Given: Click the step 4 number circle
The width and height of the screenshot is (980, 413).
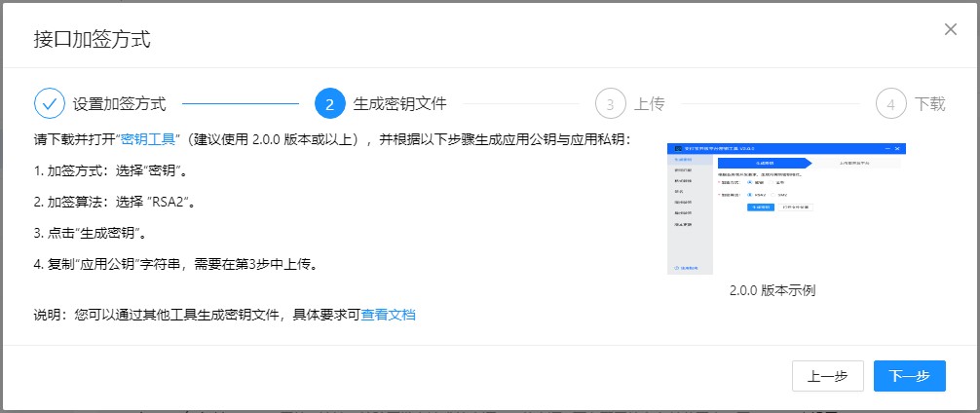Looking at the screenshot, I should (891, 103).
